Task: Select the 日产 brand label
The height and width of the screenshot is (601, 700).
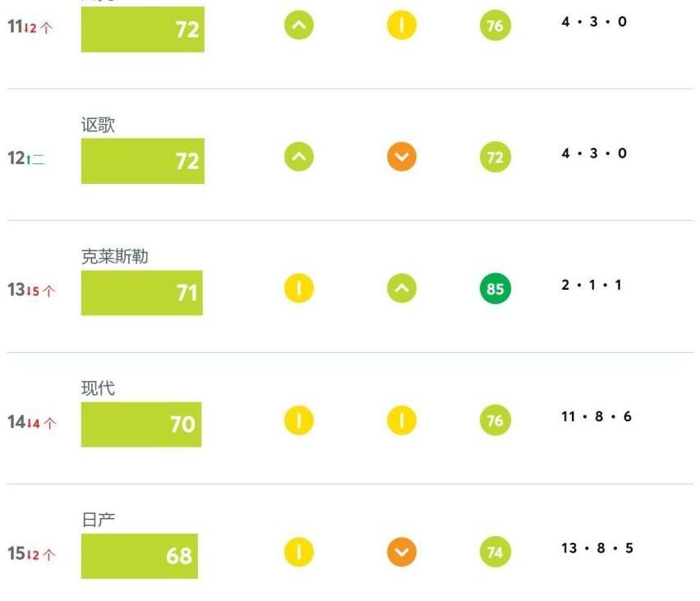Action: coord(98,520)
